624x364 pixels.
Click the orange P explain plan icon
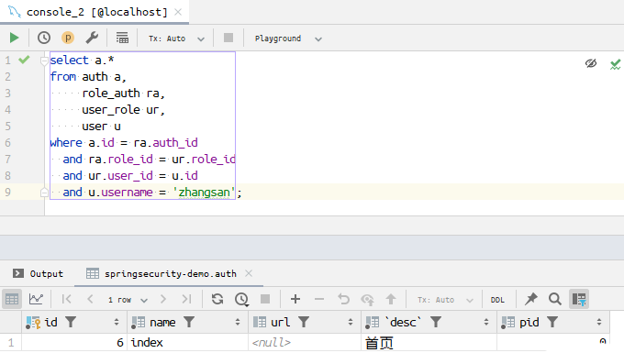68,38
